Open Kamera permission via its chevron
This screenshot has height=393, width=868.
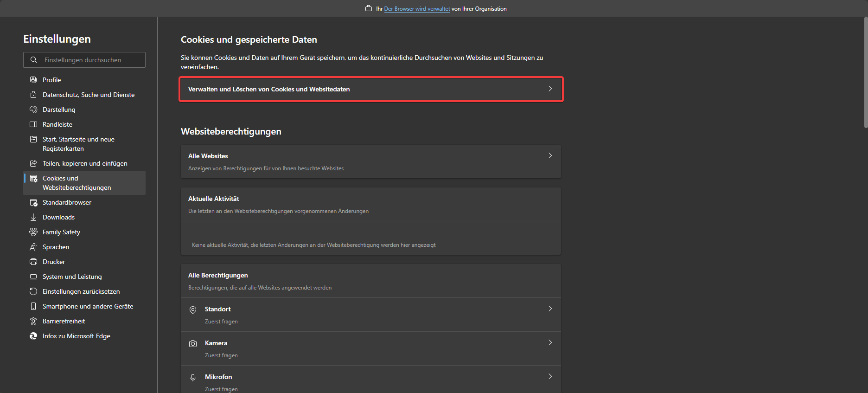[x=550, y=342]
